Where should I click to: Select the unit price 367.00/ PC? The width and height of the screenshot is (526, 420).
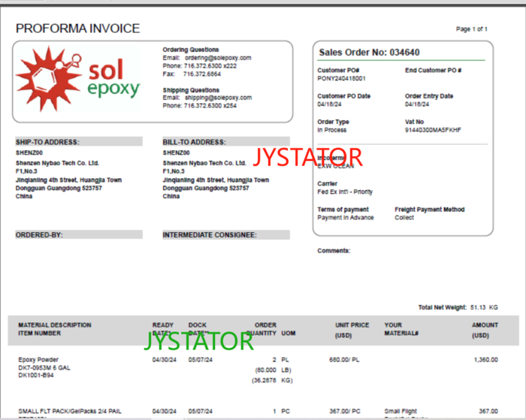coord(345,411)
